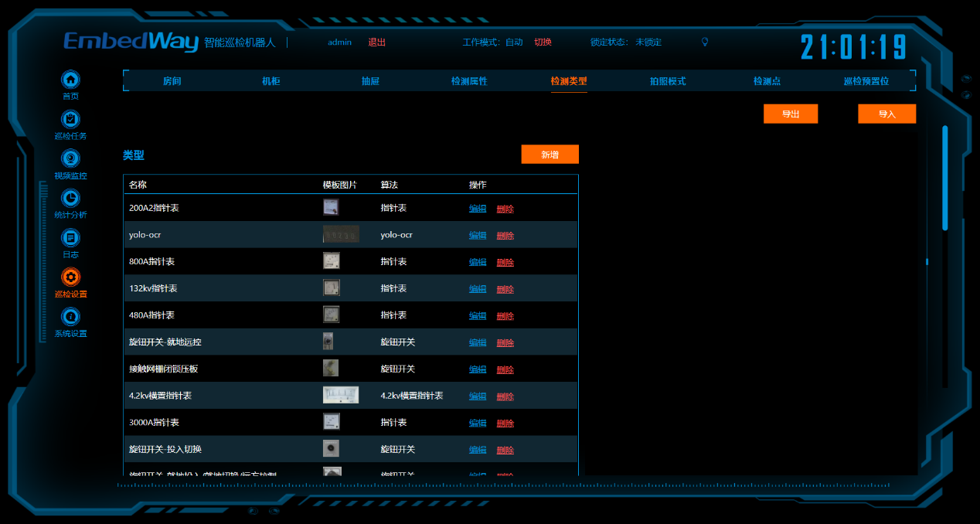
Task: Open 巡检任务 inspection task icon
Action: tap(70, 119)
